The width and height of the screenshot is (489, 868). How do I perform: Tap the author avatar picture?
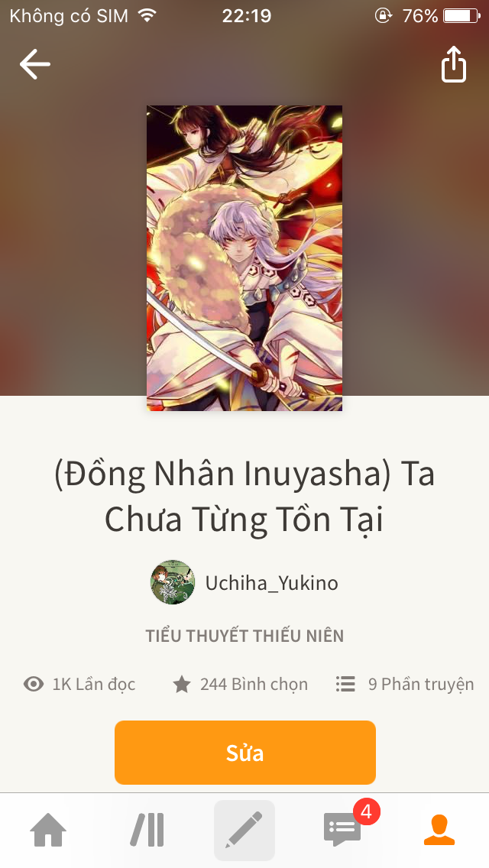tap(173, 582)
